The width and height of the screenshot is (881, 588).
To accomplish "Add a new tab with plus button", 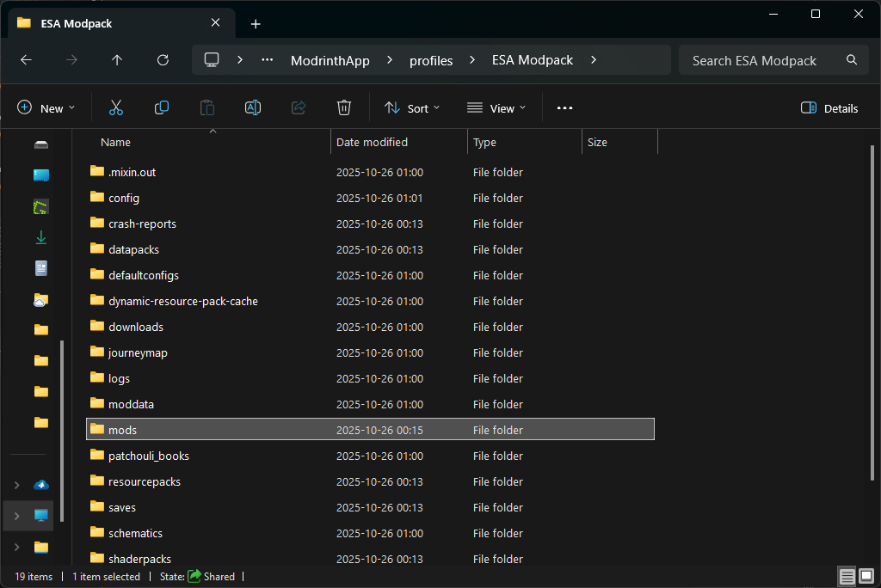I will click(256, 23).
